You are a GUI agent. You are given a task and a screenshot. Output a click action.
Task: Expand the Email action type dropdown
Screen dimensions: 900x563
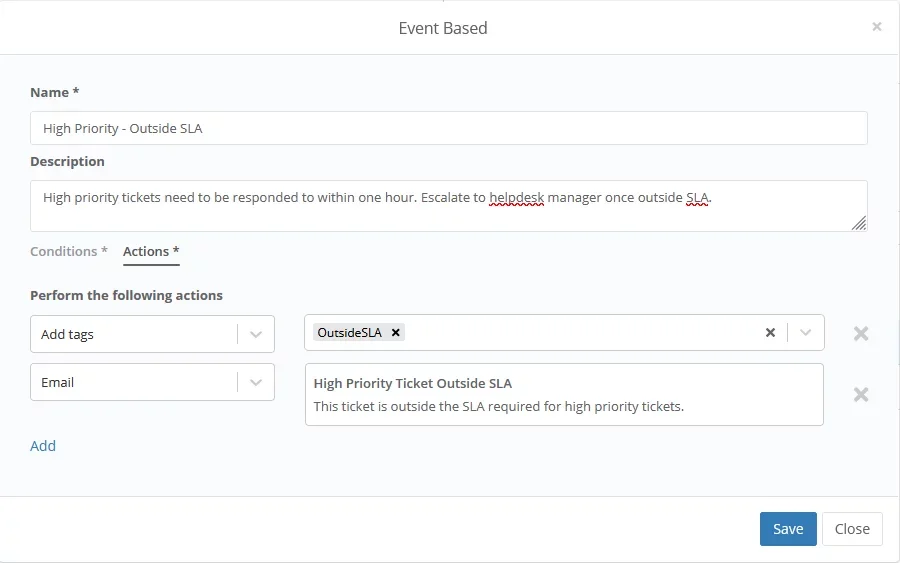(256, 382)
